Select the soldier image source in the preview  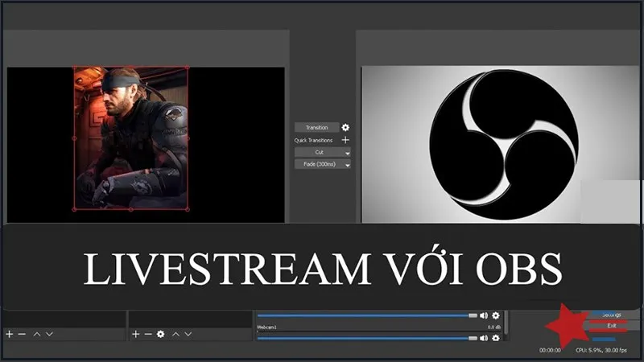(130, 138)
